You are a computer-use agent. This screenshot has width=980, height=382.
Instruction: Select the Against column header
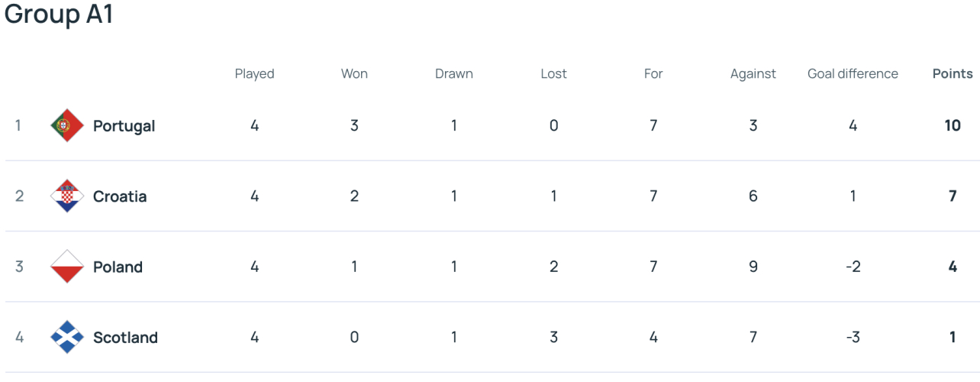(753, 74)
